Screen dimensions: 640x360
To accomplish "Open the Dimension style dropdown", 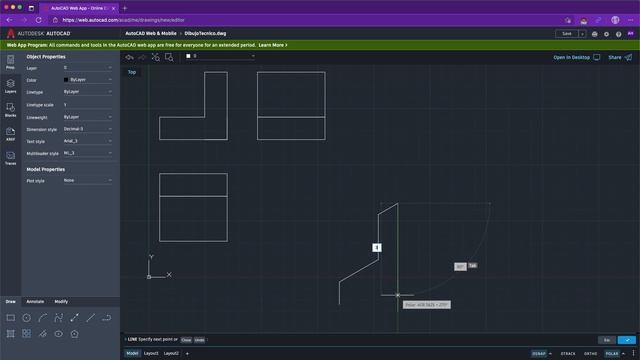I will (x=88, y=129).
